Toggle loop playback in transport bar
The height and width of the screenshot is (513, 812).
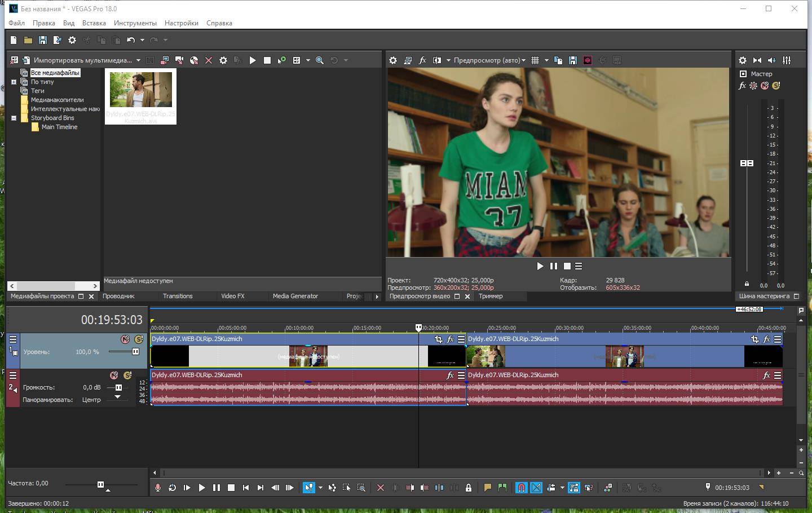[x=172, y=488]
